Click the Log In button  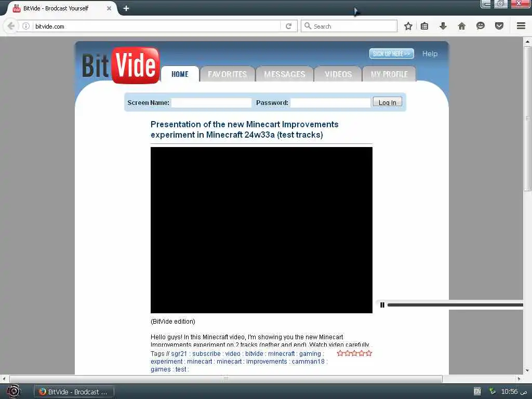[x=388, y=102]
